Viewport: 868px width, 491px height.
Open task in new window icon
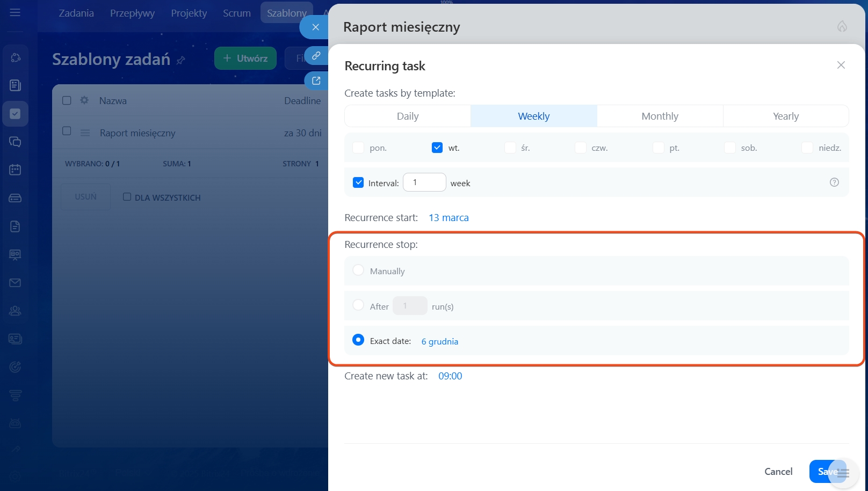point(316,80)
